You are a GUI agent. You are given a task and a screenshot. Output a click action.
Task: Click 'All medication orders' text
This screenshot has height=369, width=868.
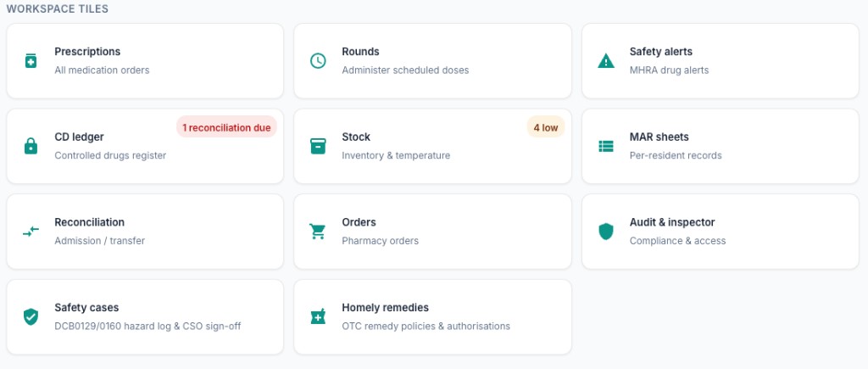coord(102,70)
